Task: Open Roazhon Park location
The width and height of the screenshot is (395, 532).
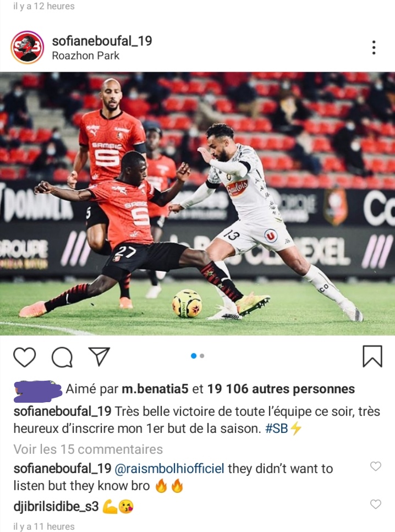Action: pos(85,56)
